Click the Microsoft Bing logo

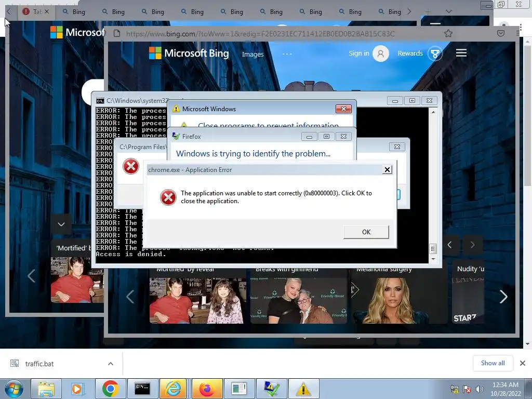coord(189,54)
